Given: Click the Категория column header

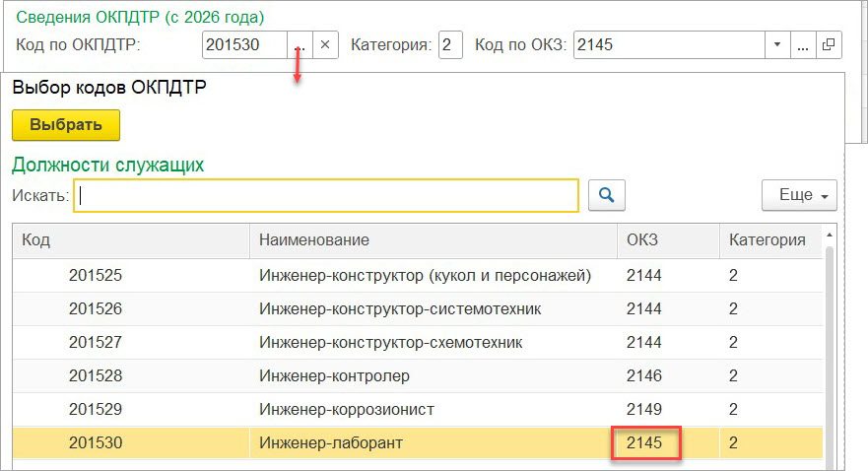Looking at the screenshot, I should (x=768, y=239).
